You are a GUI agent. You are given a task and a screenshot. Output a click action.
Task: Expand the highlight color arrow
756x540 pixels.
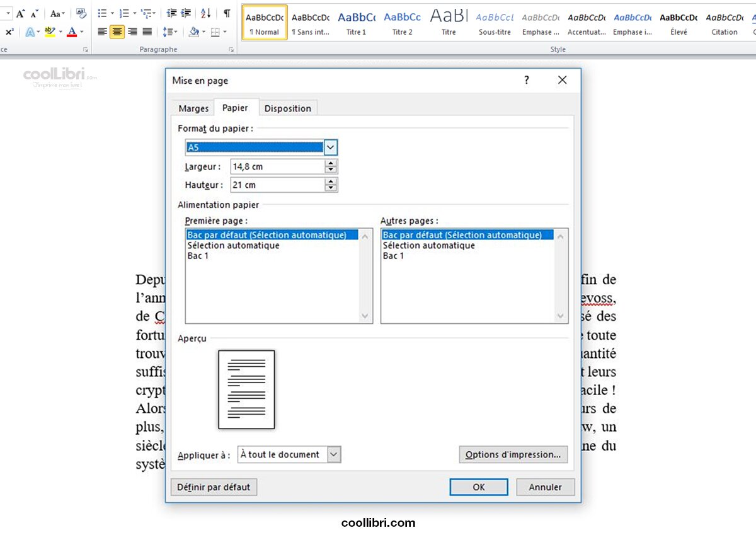tap(60, 32)
